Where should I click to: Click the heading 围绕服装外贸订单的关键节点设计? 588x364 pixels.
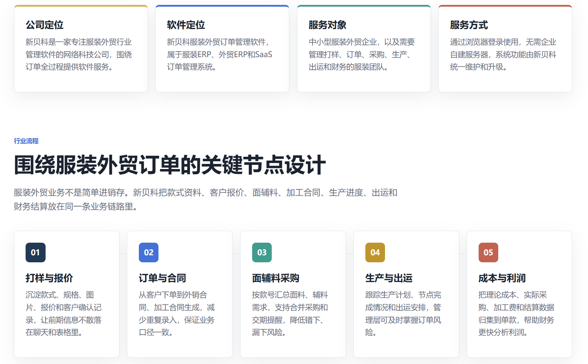click(170, 165)
